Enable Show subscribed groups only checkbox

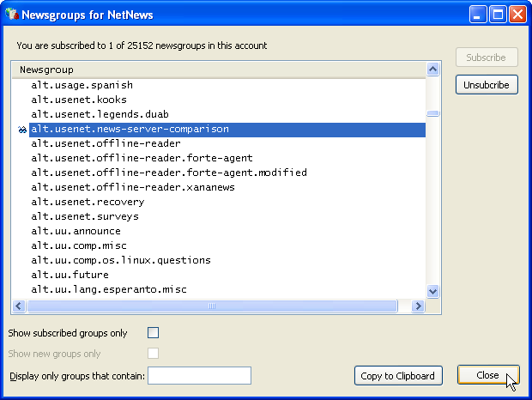154,333
